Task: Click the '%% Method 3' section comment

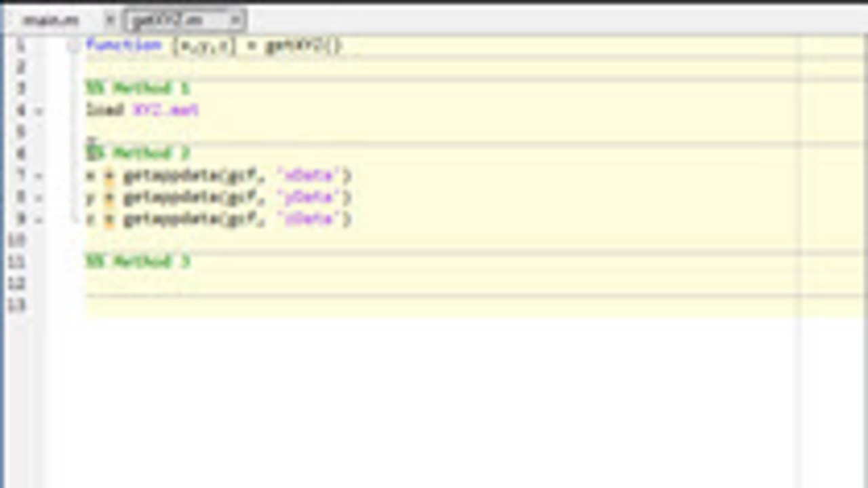Action: click(138, 261)
